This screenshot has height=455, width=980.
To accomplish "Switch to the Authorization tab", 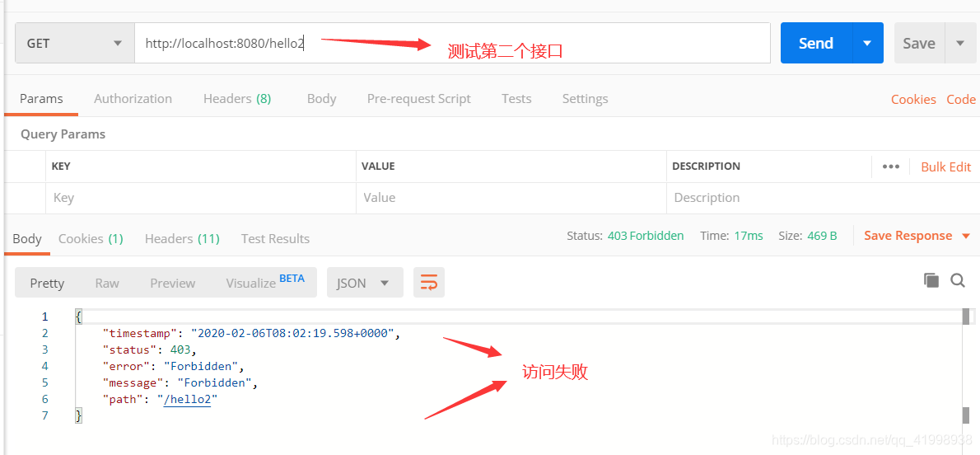I will [133, 99].
